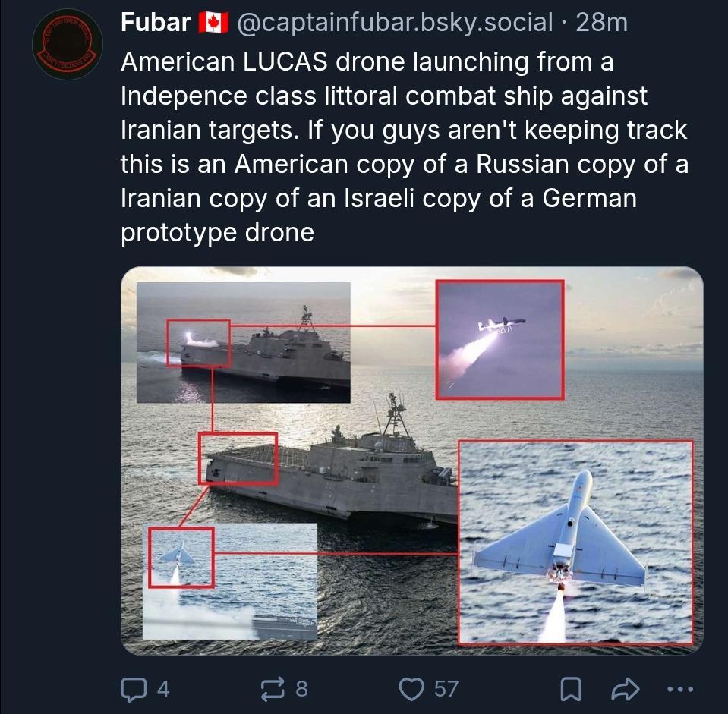Bookmark this post
Viewport: 728px width, 714px height.
point(570,689)
